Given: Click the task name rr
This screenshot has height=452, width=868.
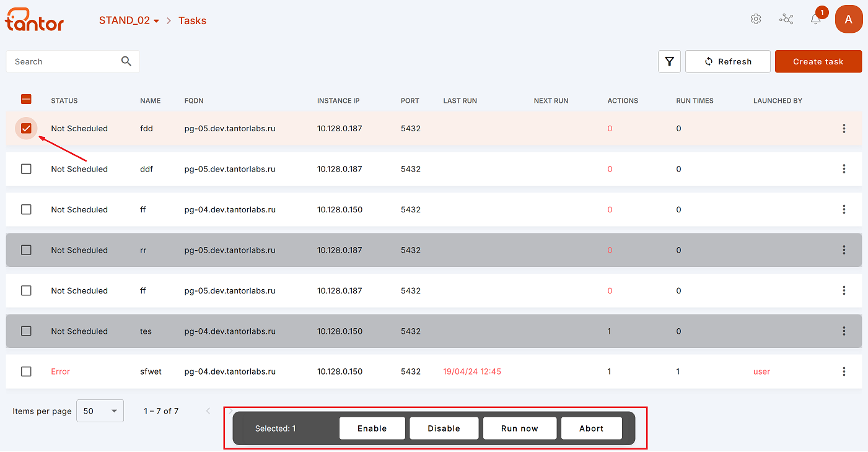Looking at the screenshot, I should (143, 250).
